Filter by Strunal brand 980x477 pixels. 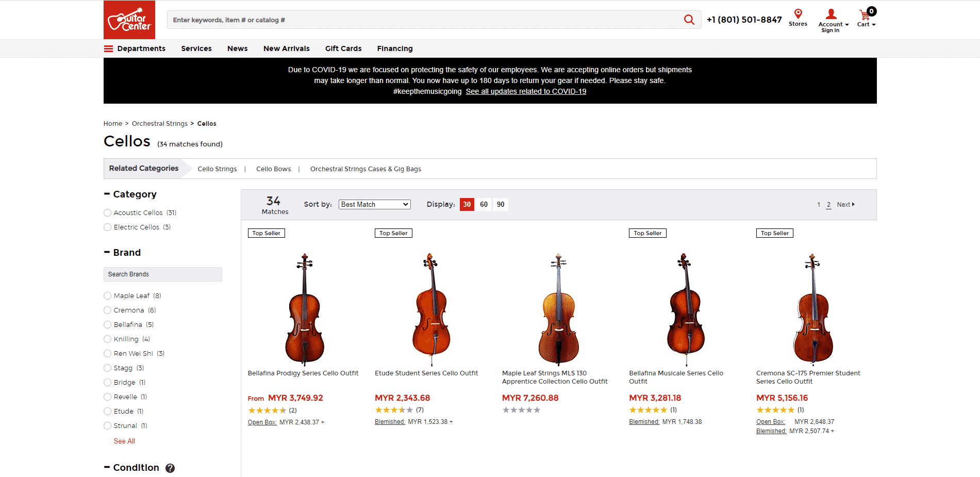107,425
